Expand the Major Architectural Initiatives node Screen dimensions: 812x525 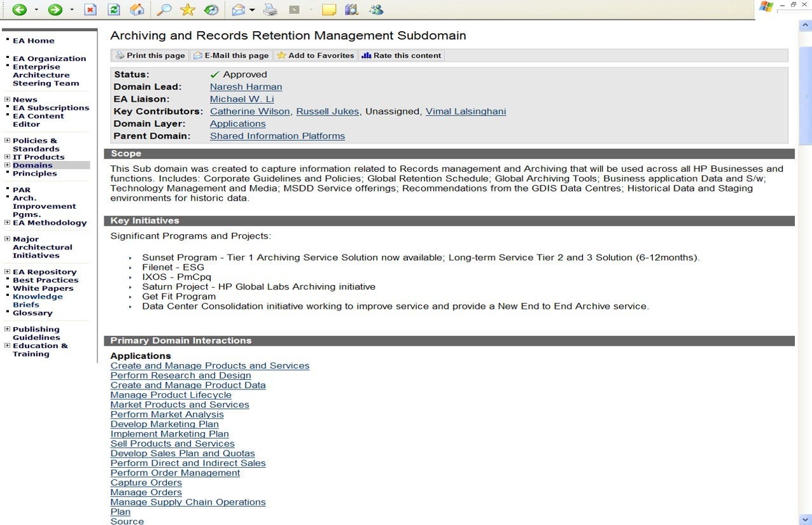tap(7, 239)
